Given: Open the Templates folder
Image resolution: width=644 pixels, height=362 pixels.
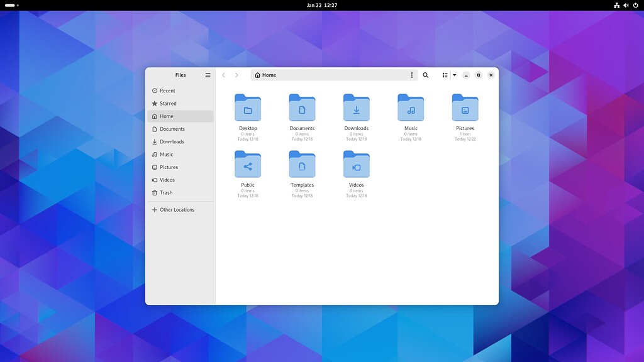Looking at the screenshot, I should click(302, 165).
